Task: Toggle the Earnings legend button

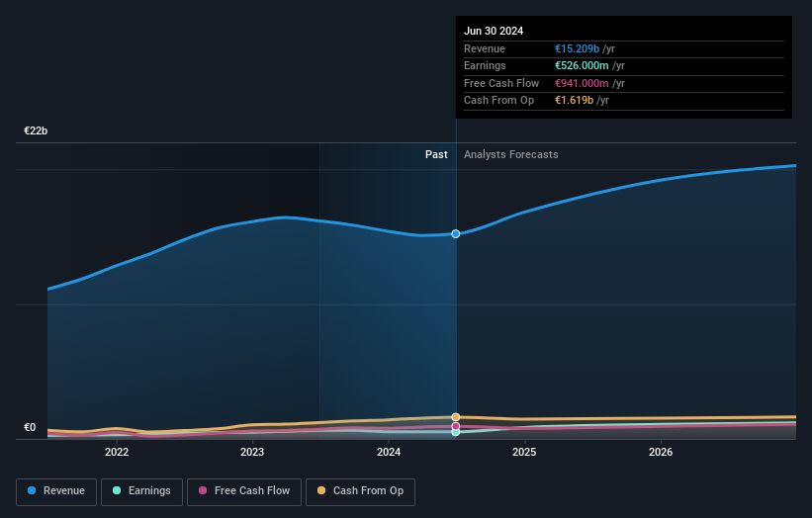Action: pyautogui.click(x=141, y=491)
